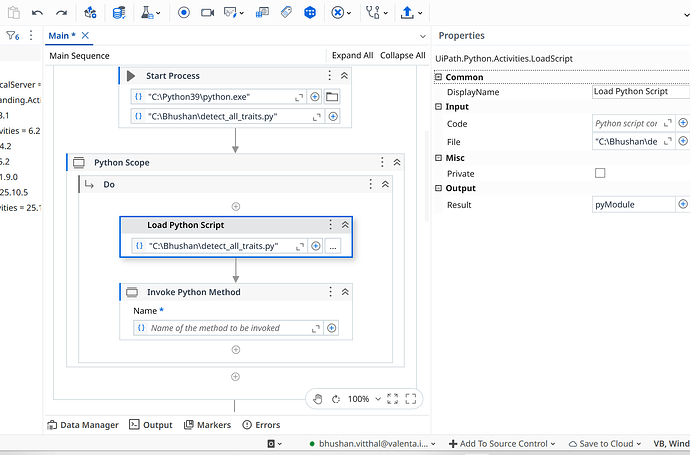
Task: Add activity below Python Scope
Action: pyautogui.click(x=235, y=377)
